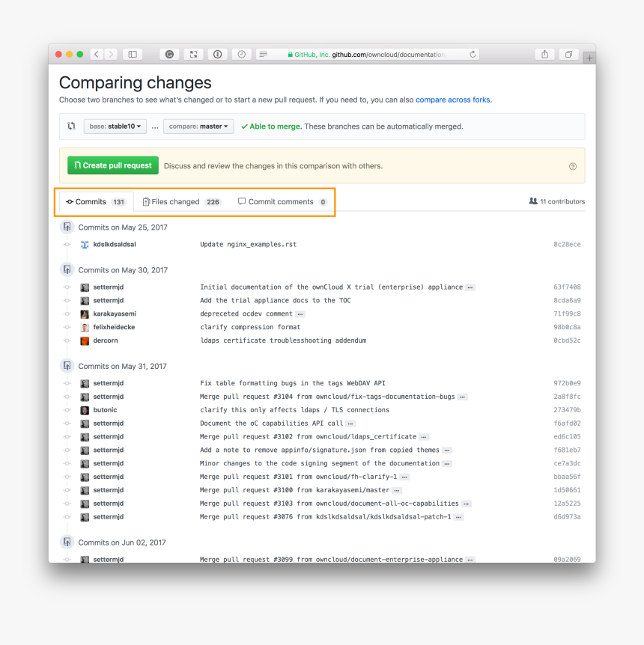This screenshot has height=645, width=644.
Task: Click settermjd's avatar on the Initial documentation commit
Action: pyautogui.click(x=85, y=287)
